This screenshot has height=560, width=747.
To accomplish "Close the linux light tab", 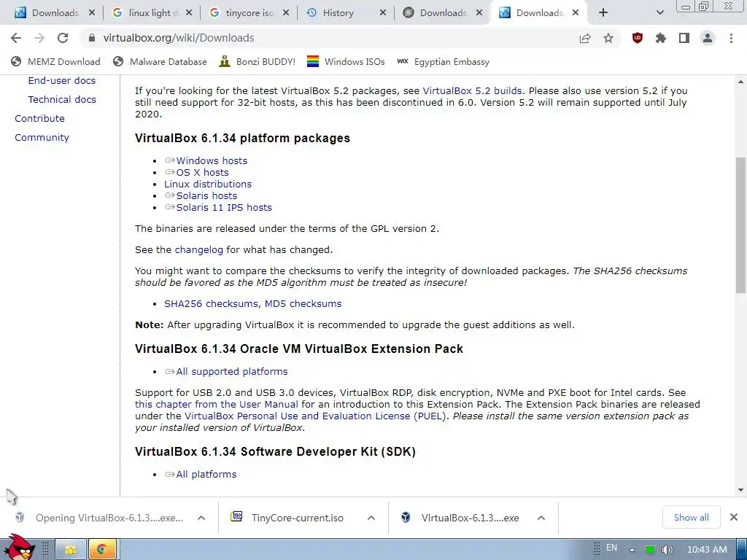I will tap(189, 13).
